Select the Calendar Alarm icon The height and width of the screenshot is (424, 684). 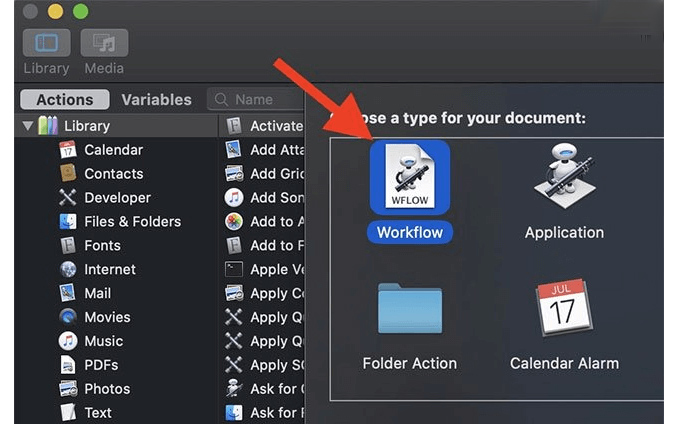(x=564, y=309)
